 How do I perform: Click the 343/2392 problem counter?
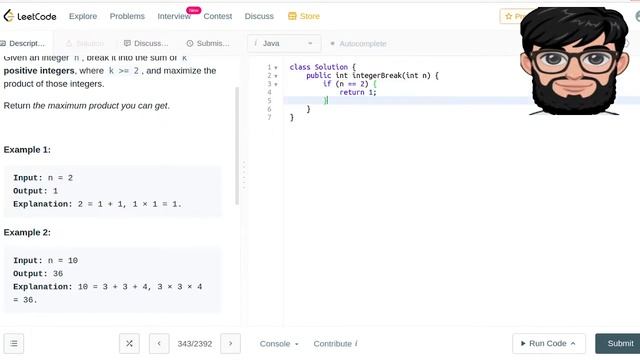click(x=195, y=344)
